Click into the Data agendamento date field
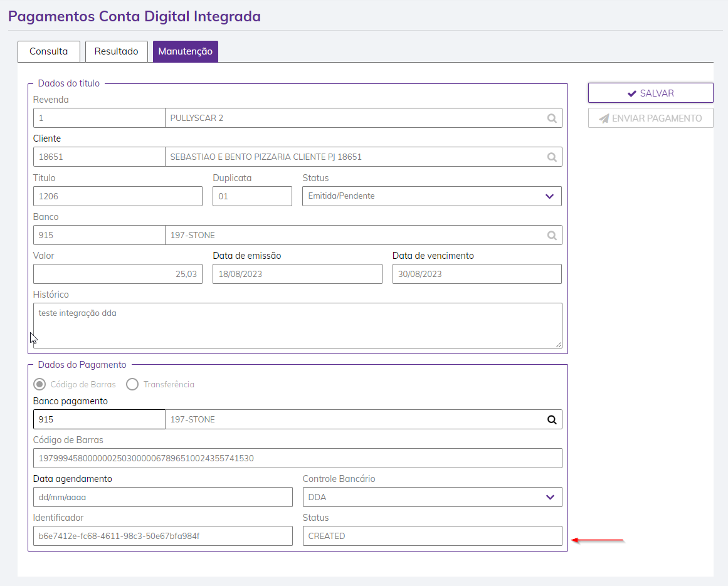This screenshot has width=728, height=586. (x=162, y=497)
